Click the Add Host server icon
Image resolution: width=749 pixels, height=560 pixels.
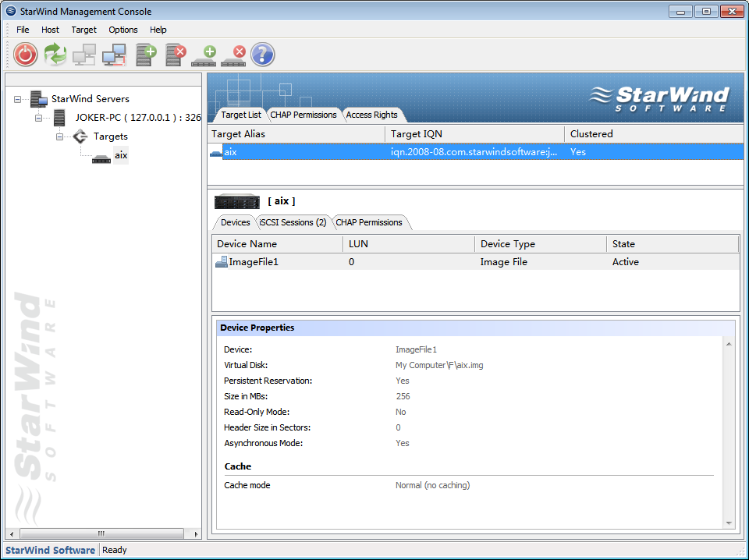pos(146,55)
